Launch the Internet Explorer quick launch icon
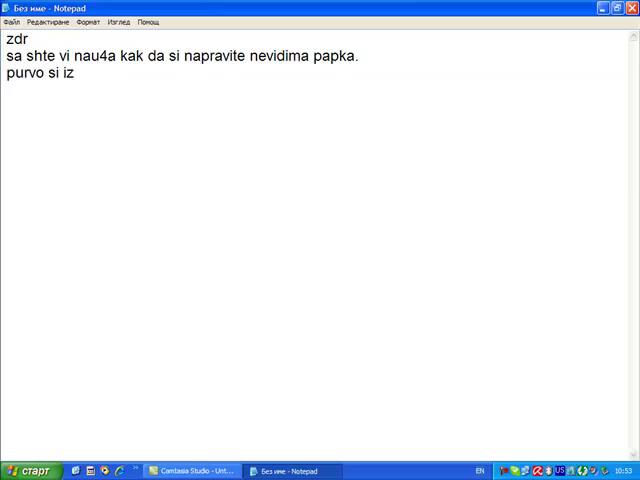Screen dimensions: 640x480 coord(119,471)
